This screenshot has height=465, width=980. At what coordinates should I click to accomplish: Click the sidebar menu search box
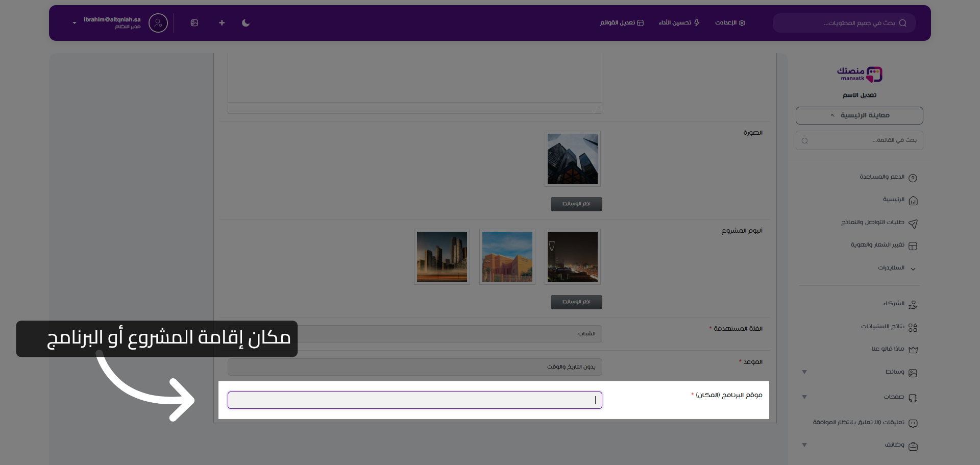pos(859,140)
